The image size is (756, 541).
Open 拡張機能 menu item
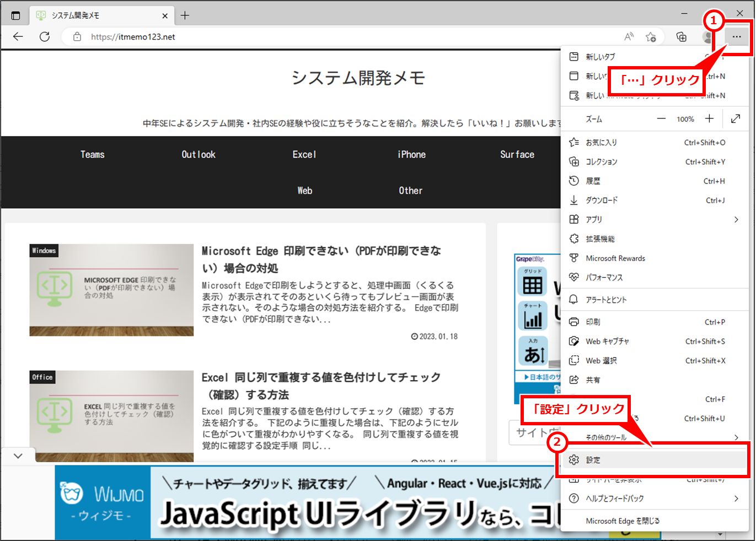pos(655,239)
